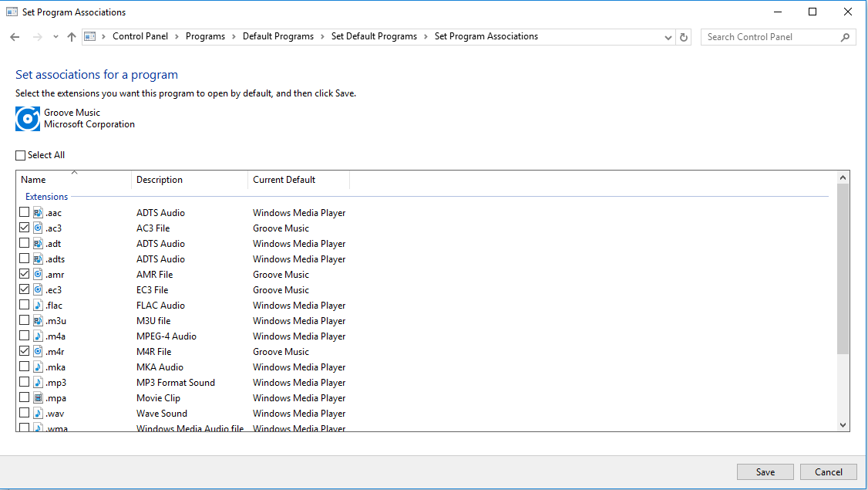Click Set Program Associations breadcrumb

pyautogui.click(x=486, y=36)
